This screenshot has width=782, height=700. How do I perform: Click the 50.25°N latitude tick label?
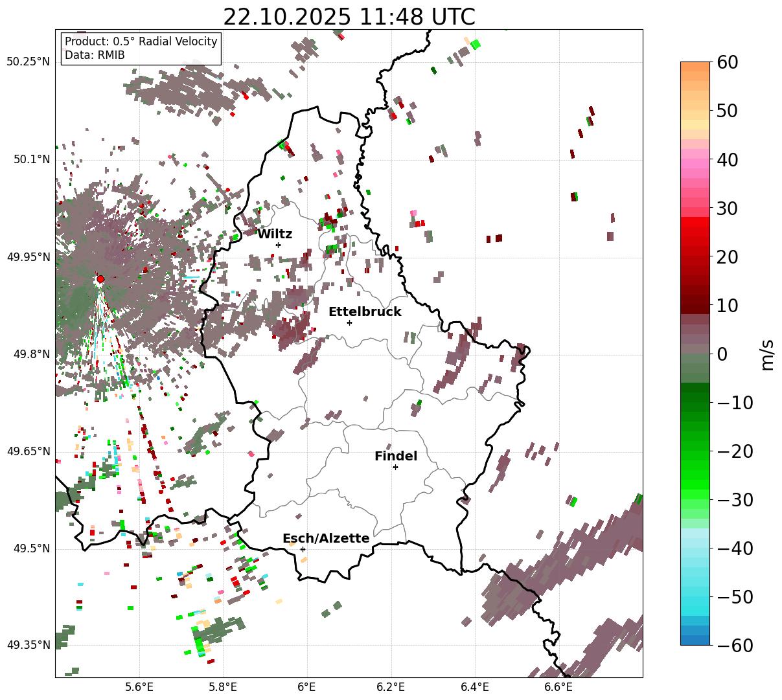[29, 62]
